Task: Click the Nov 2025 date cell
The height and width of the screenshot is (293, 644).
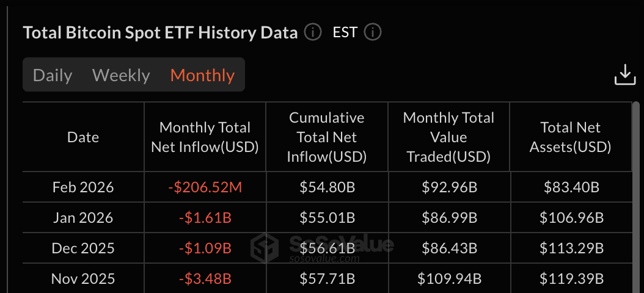Action: coord(83,279)
